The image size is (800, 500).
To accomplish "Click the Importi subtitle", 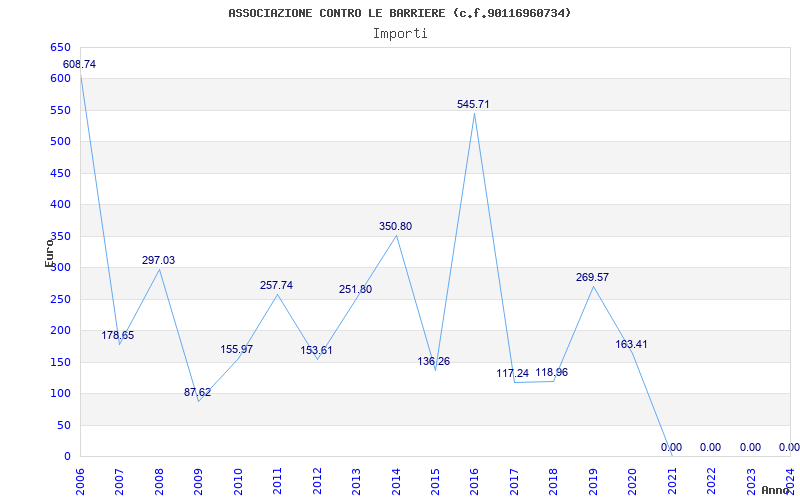I will click(x=400, y=34).
